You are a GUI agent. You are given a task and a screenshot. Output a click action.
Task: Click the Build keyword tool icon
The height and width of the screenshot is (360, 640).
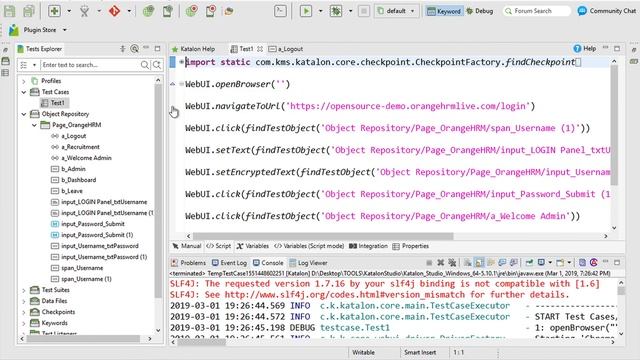pyautogui.click(x=84, y=11)
